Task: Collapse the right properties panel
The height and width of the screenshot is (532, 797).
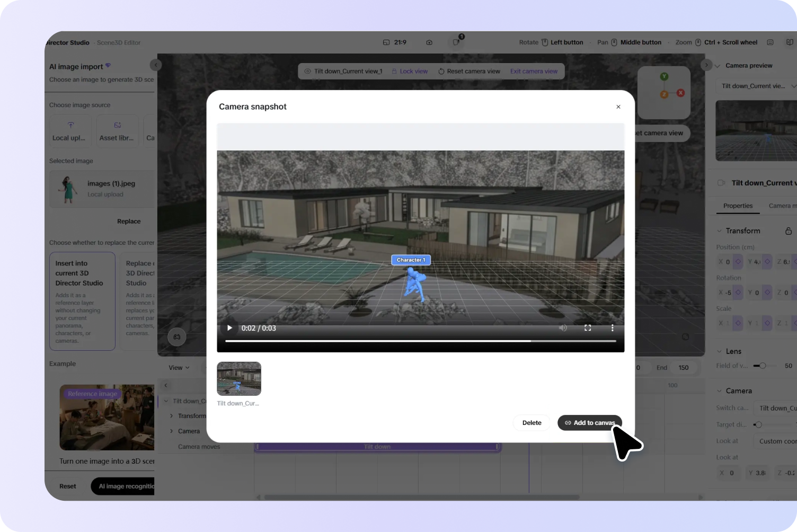Action: point(706,65)
